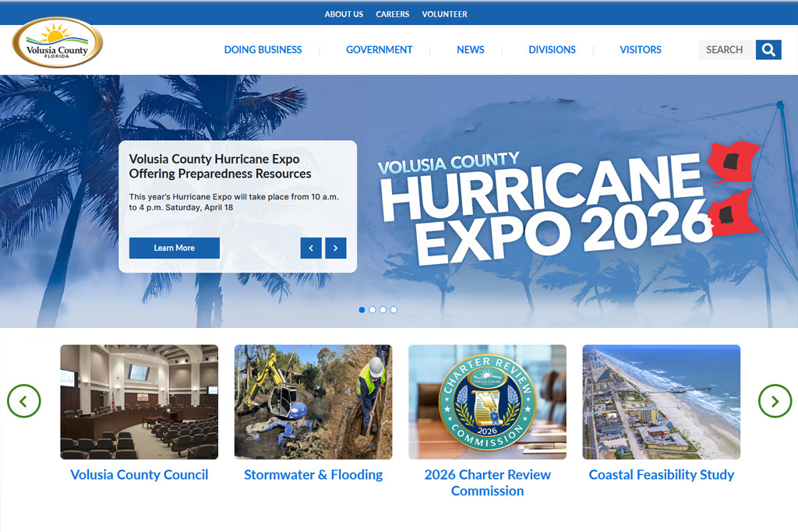This screenshot has width=798, height=532.
Task: Open the Government menu
Action: pyautogui.click(x=380, y=50)
